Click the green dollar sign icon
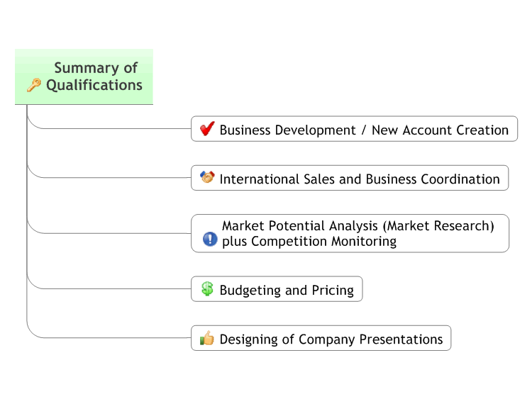This screenshot has height=399, width=532. 207,289
